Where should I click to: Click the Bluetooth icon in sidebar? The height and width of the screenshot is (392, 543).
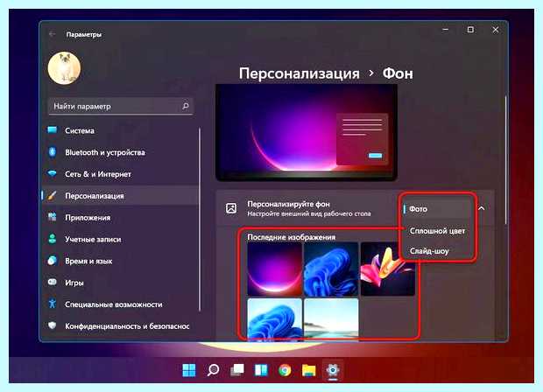click(53, 152)
